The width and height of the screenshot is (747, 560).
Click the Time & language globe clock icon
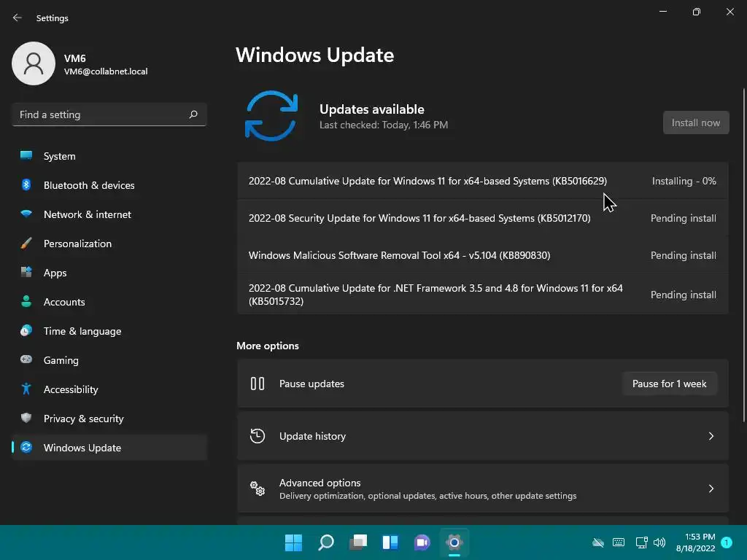coord(26,330)
